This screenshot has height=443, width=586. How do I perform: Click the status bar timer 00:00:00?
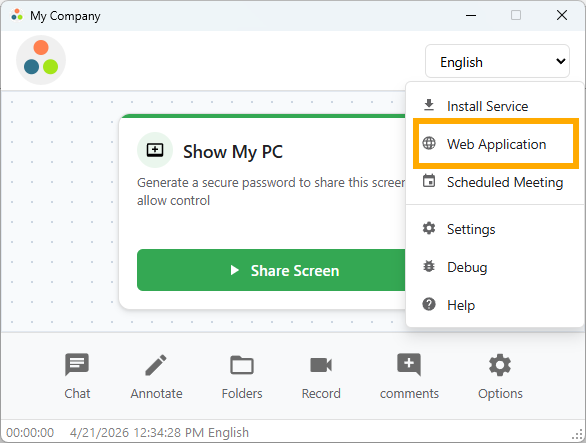30,433
